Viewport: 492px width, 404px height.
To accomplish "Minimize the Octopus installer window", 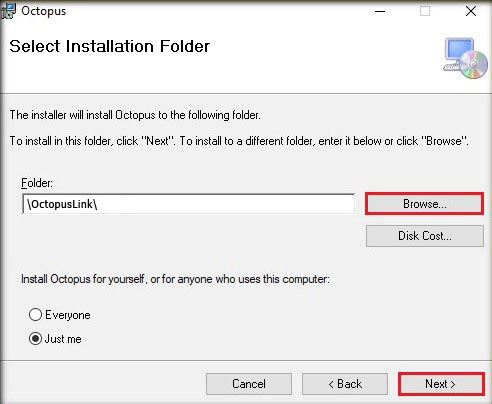I will tap(380, 11).
